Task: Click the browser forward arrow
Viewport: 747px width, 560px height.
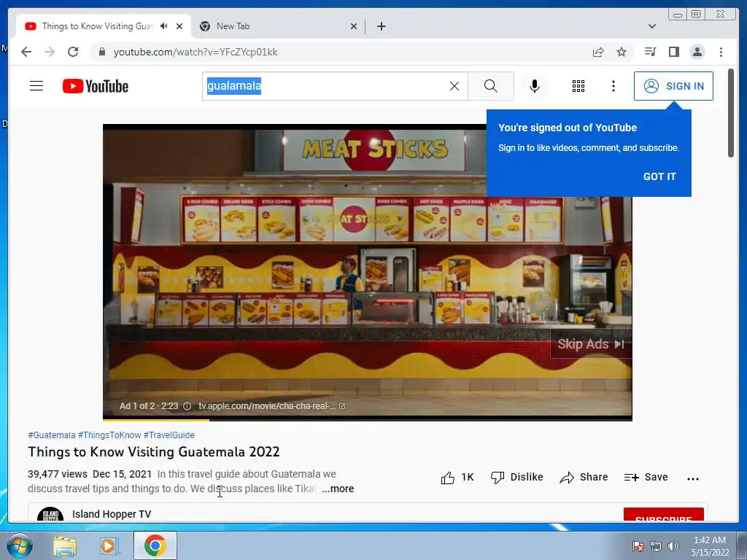Action: click(x=50, y=52)
